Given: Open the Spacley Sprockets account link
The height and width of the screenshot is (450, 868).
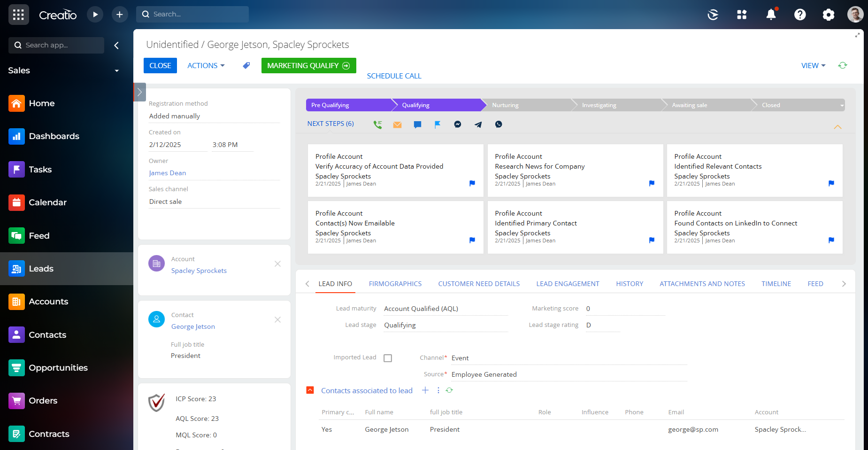Looking at the screenshot, I should [x=199, y=271].
